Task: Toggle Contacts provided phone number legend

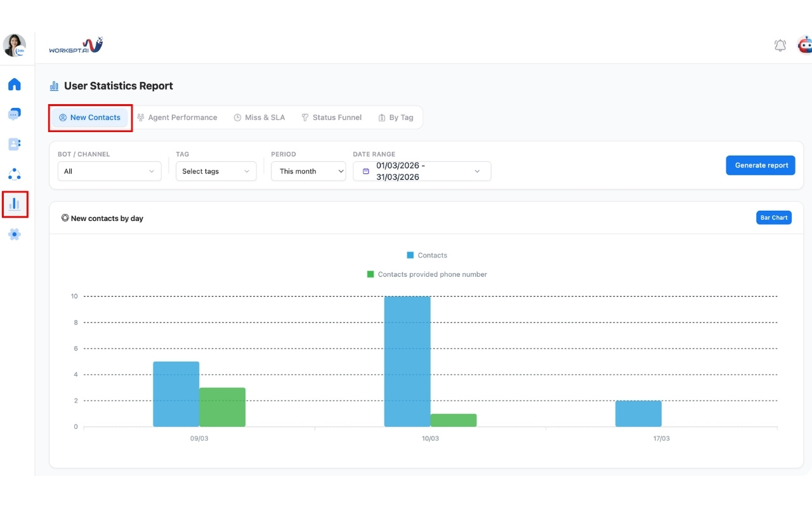Action: click(x=427, y=274)
